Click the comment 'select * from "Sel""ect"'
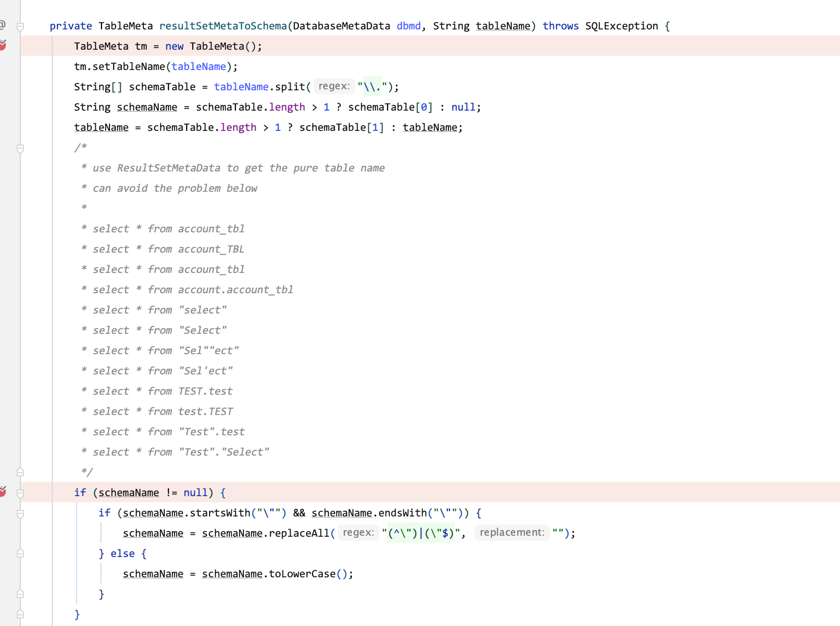 (165, 351)
